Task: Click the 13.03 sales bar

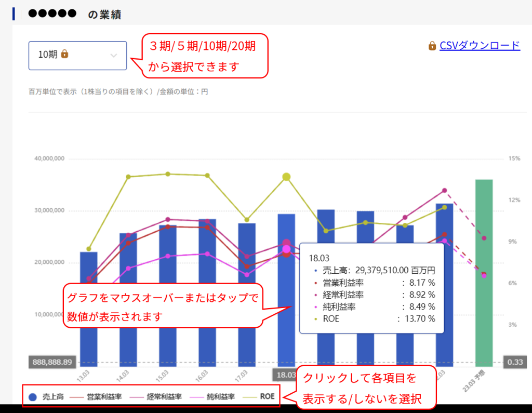Action: (88, 312)
